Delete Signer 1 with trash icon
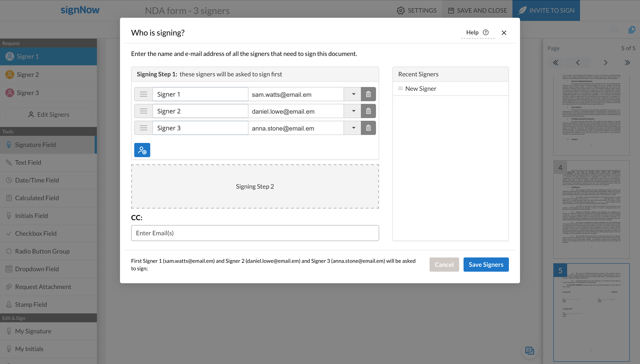The image size is (640, 364). [368, 94]
